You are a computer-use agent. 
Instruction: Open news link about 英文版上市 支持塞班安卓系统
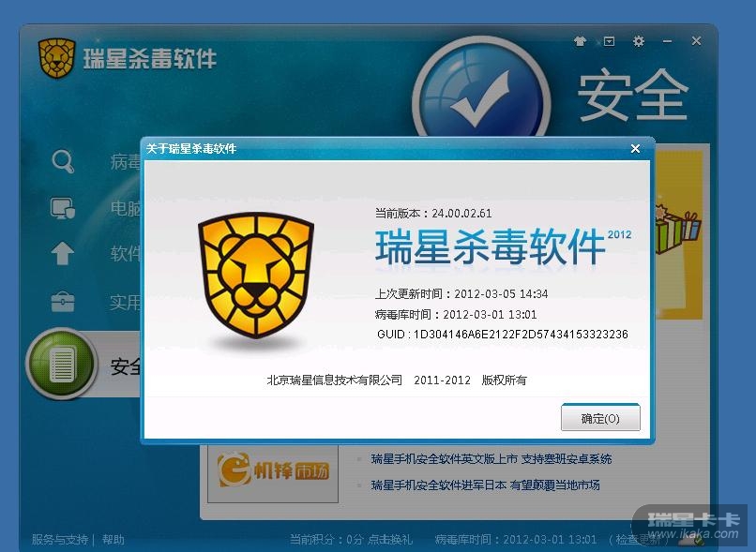(x=491, y=459)
